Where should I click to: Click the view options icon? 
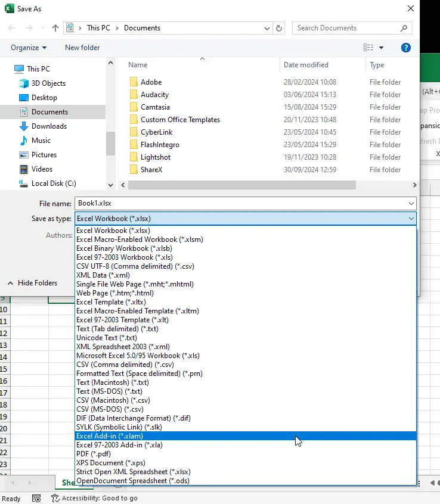pos(368,48)
